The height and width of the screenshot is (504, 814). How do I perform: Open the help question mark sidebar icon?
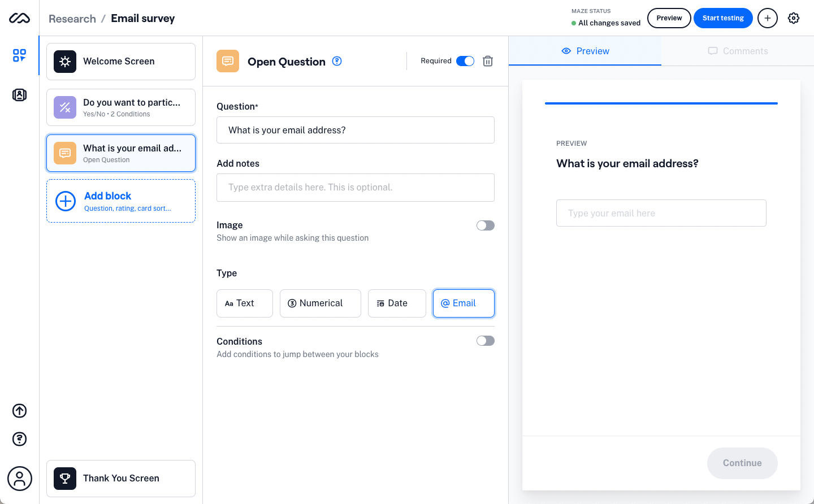pos(19,439)
